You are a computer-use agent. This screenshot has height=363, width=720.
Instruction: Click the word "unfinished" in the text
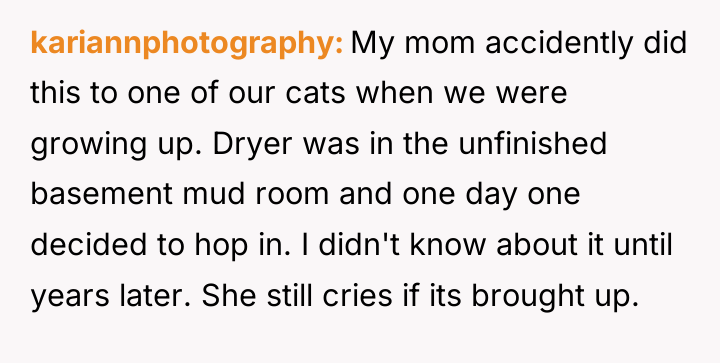click(532, 143)
